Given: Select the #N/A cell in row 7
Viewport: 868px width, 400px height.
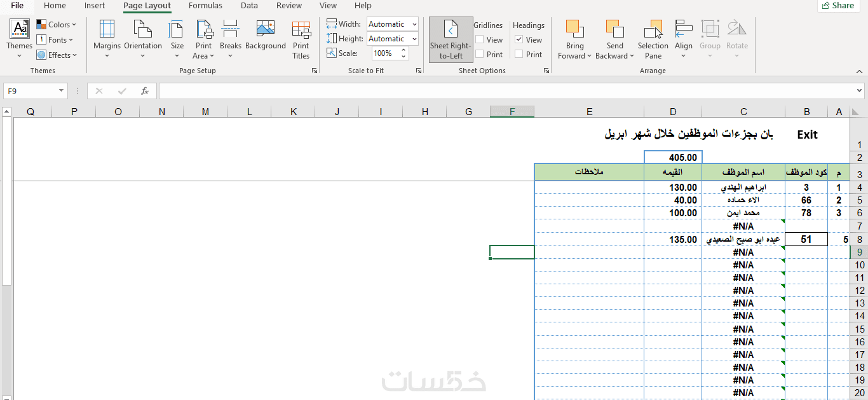Looking at the screenshot, I should coord(743,226).
